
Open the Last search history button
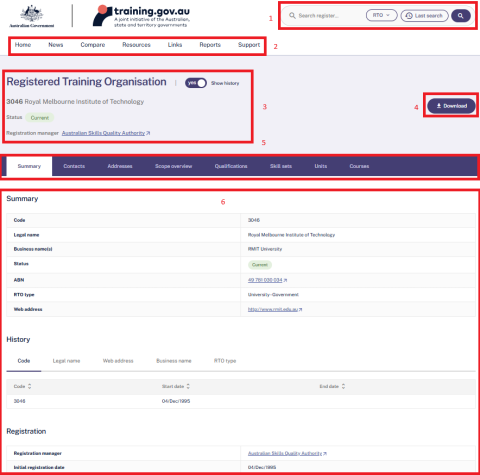pos(424,16)
